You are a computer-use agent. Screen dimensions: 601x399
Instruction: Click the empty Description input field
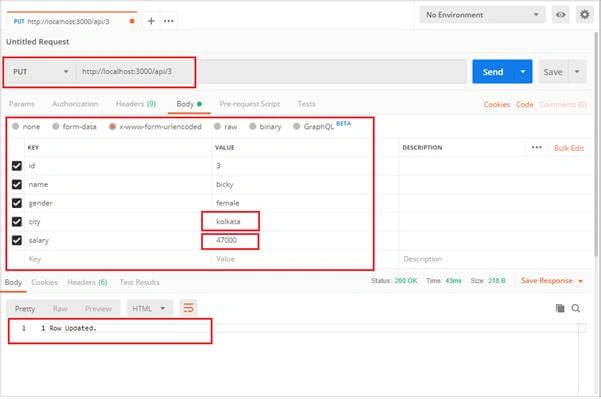[x=496, y=259]
